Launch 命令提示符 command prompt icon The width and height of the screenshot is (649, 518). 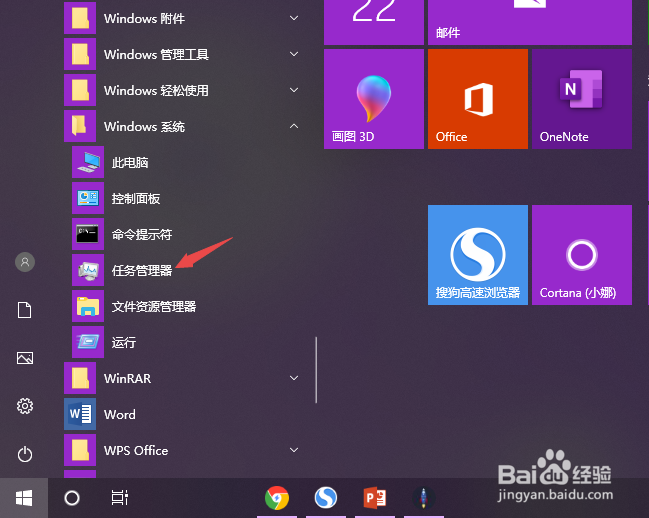pyautogui.click(x=88, y=234)
